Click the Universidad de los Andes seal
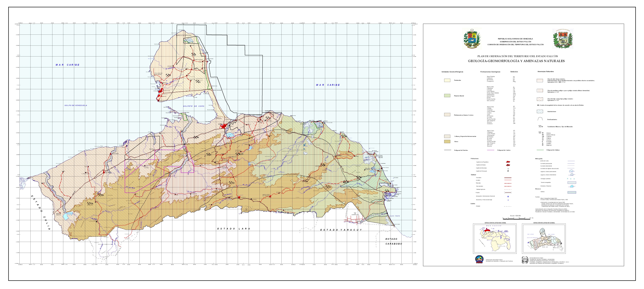 point(525,260)
